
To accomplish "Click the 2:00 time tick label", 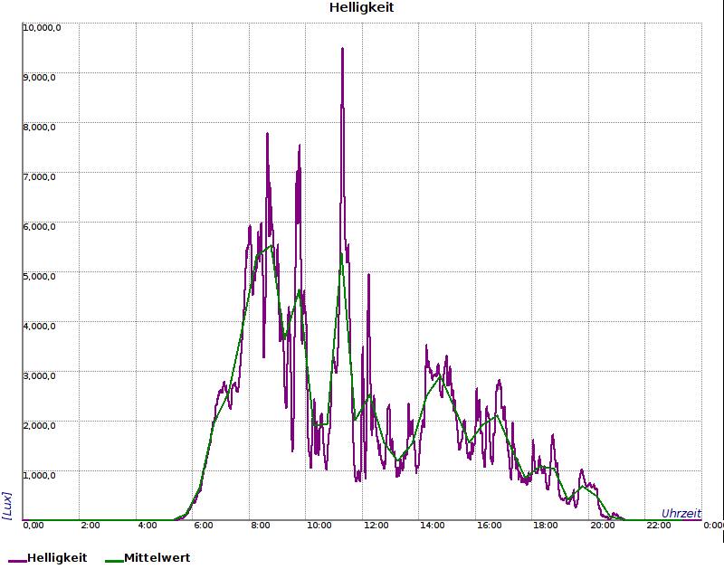I will (90, 526).
